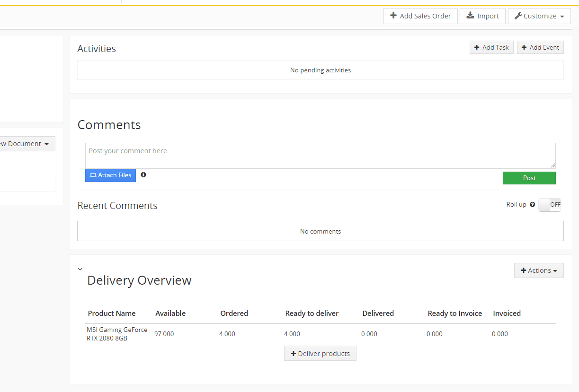Add a new task in Activities
Viewport: 579px width, 392px height.
(491, 47)
